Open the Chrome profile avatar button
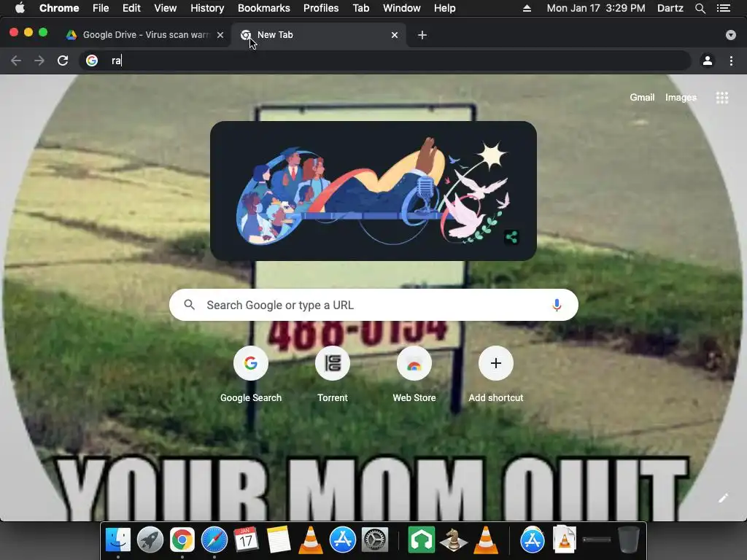This screenshot has height=560, width=747. 708,61
